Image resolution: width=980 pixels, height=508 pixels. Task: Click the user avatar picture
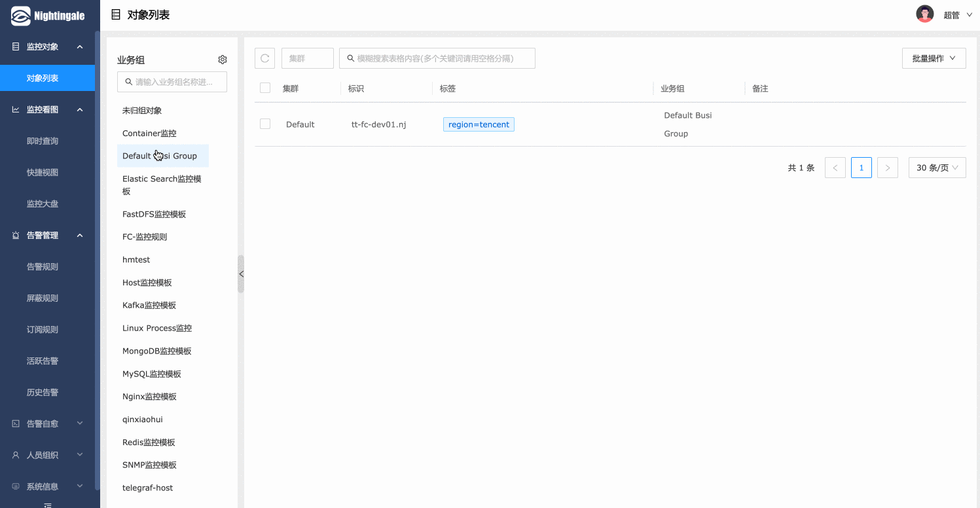coord(925,14)
